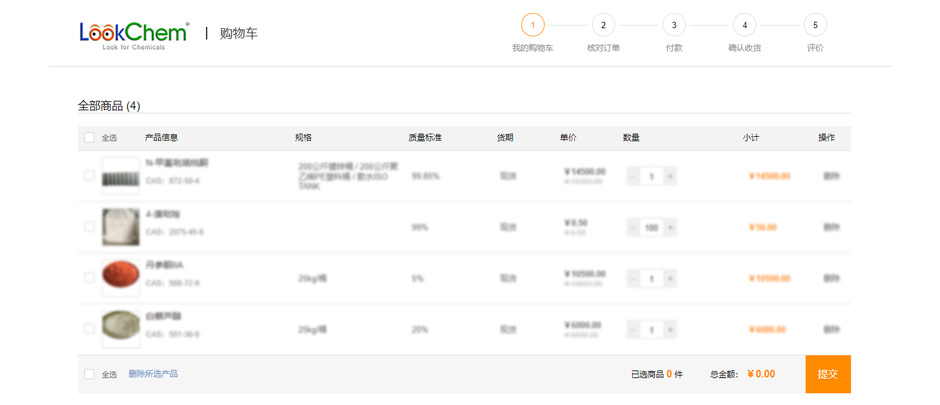940x405 pixels.
Task: Delete the last product row via 删除
Action: (831, 329)
